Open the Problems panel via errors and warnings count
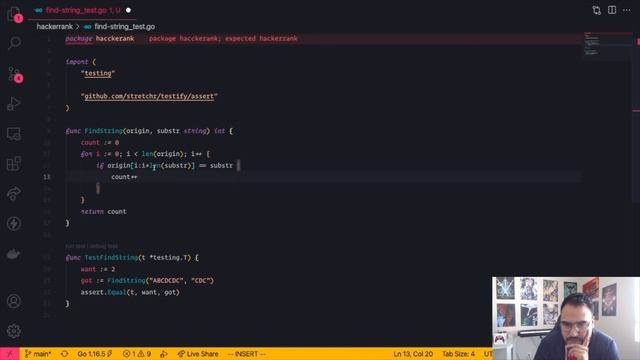 137,354
